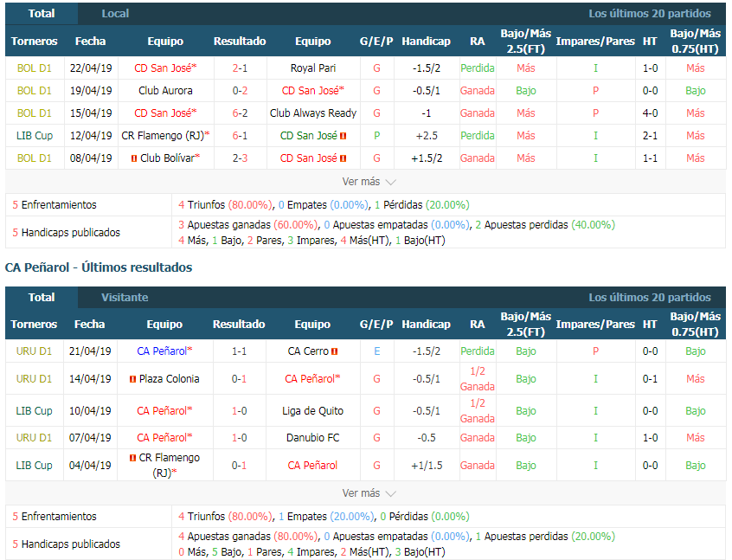This screenshot has height=560, width=732.
Task: Open Club Always Ready team link
Action: pos(312,113)
